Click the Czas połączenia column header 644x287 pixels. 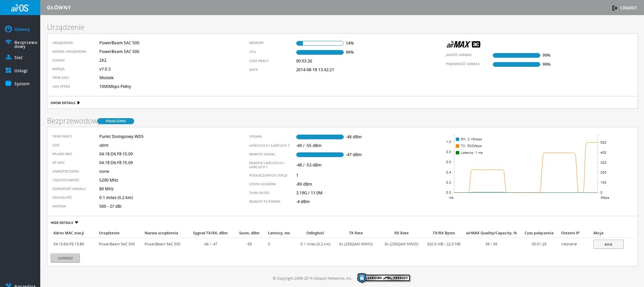point(539,233)
